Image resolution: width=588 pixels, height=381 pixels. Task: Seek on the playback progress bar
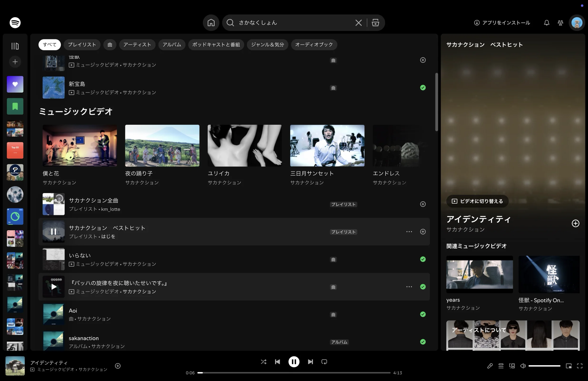pos(294,373)
